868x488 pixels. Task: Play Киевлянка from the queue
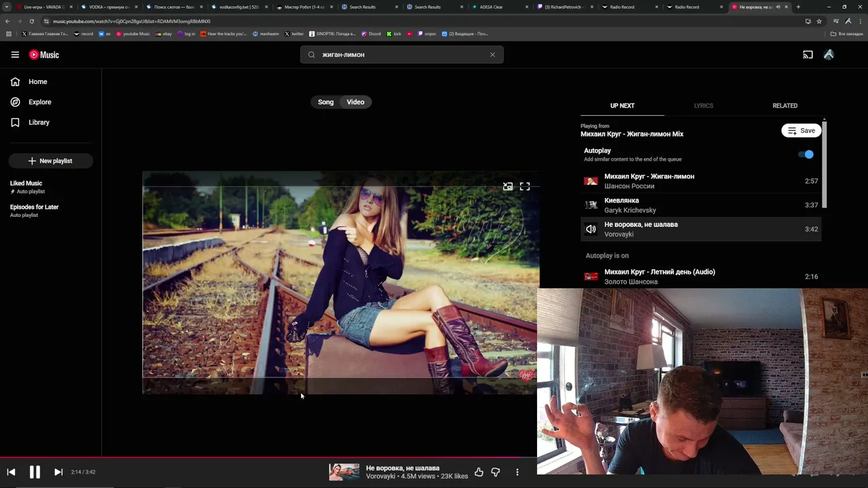[701, 205]
